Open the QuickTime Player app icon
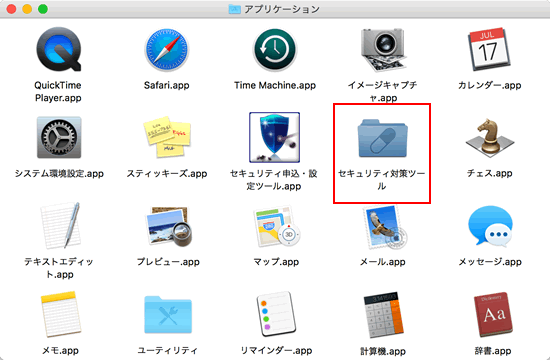This screenshot has width=550, height=360. [x=59, y=49]
